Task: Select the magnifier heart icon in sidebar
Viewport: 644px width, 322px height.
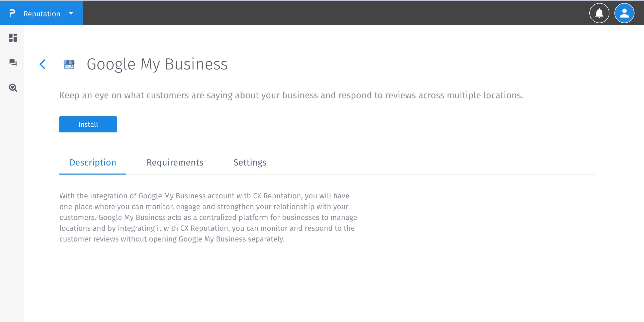Action: [x=13, y=88]
